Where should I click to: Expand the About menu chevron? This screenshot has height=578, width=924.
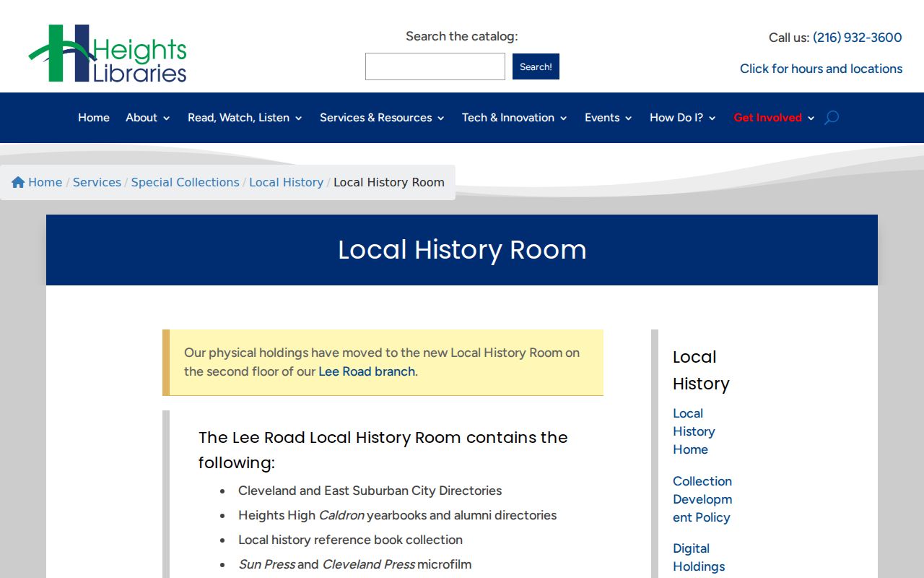coord(167,118)
